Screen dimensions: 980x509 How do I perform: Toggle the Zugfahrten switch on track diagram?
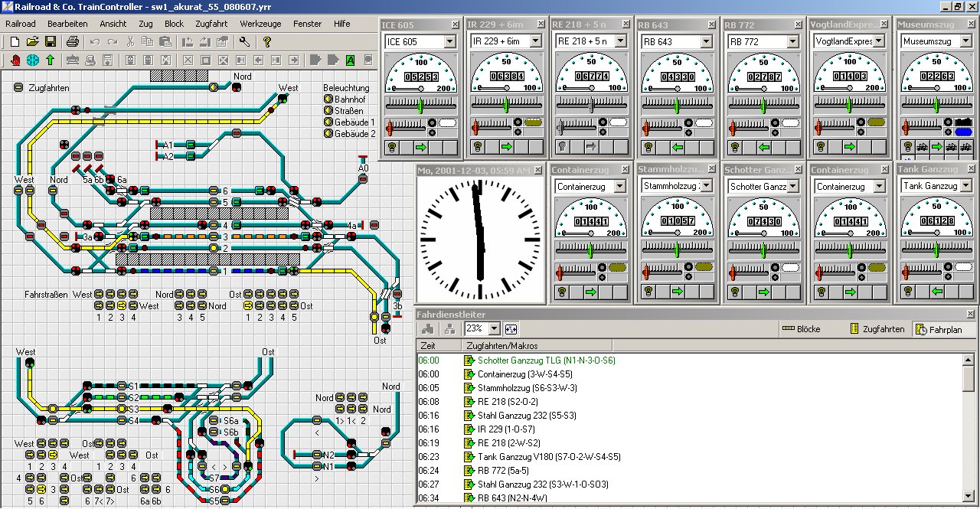click(x=18, y=88)
